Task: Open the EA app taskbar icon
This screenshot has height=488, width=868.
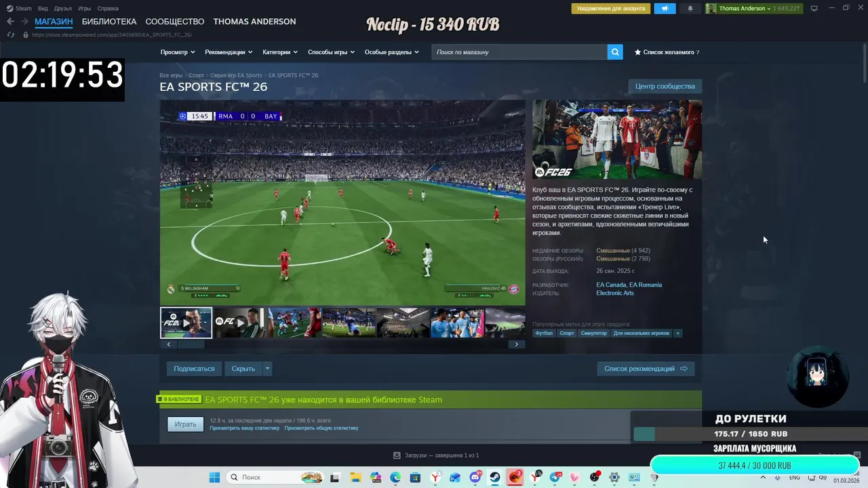Action: (515, 477)
